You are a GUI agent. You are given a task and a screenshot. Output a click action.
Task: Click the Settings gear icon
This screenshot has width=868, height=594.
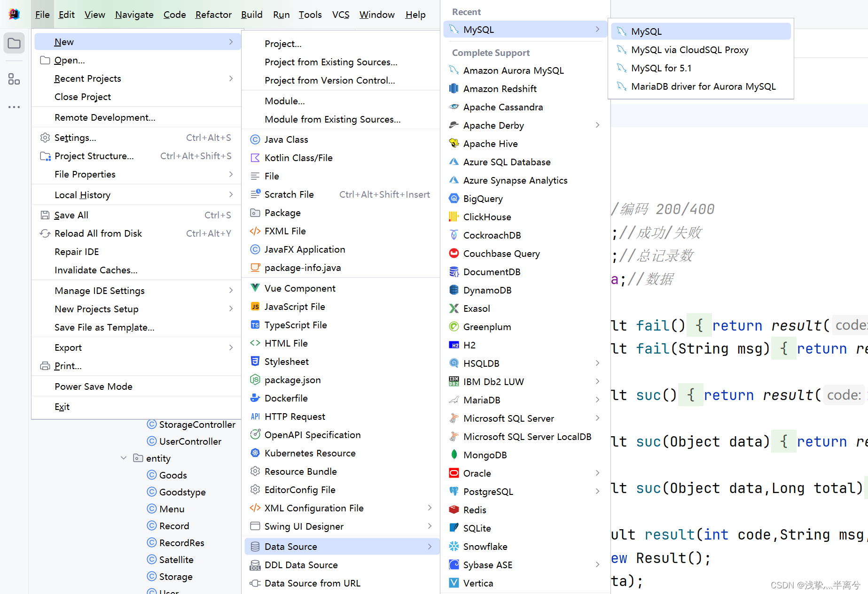click(x=45, y=138)
